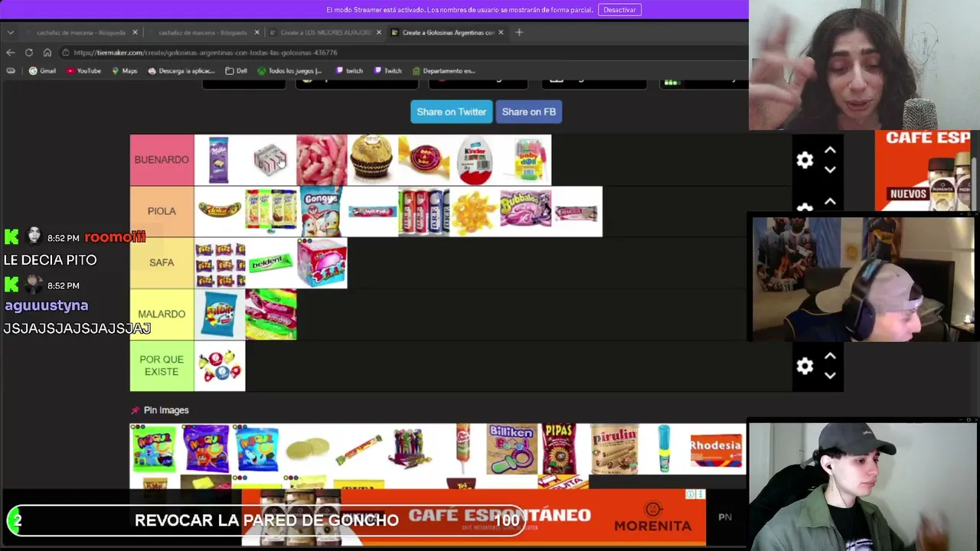Screen dimensions: 980x551
Task: Click the browser home icon
Action: 47,52
